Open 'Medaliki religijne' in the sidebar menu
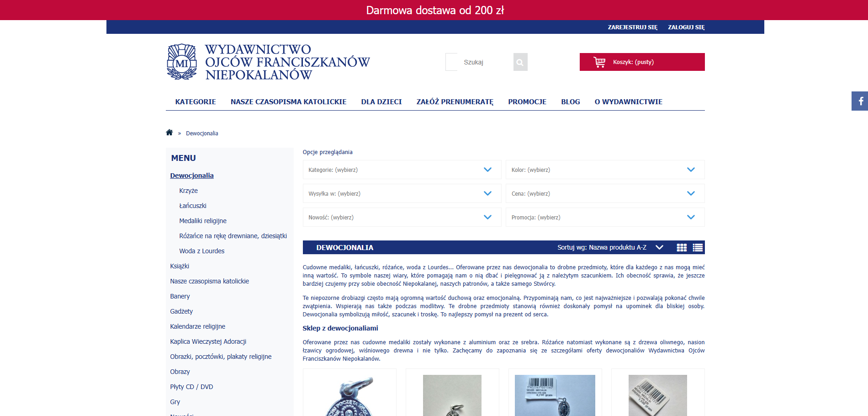This screenshot has width=868, height=416. coord(202,221)
